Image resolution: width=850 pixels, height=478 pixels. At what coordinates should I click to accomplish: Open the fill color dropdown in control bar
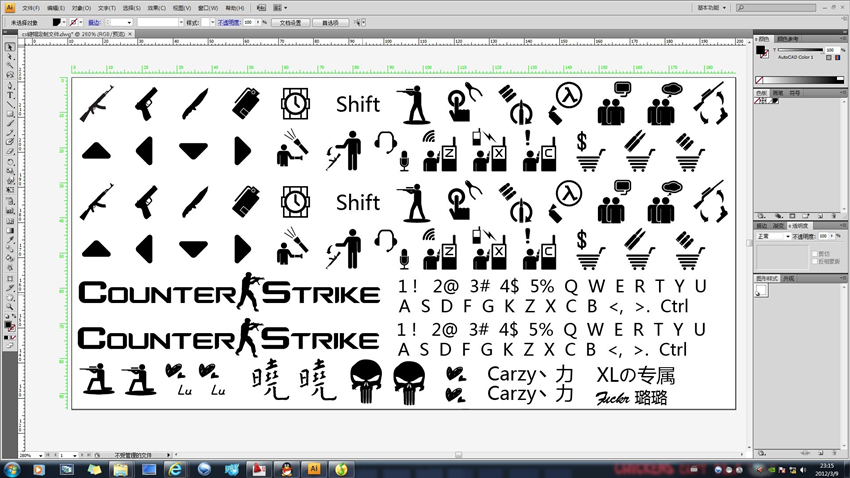(x=64, y=22)
